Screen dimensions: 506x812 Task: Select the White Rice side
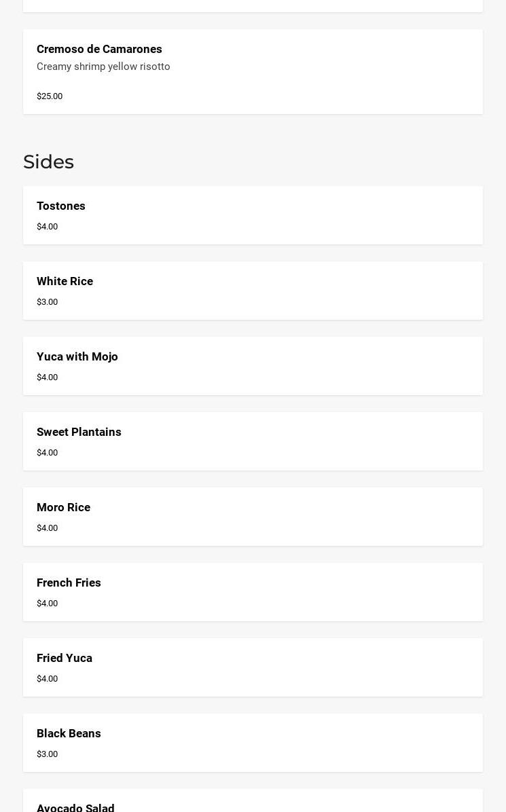coord(65,282)
